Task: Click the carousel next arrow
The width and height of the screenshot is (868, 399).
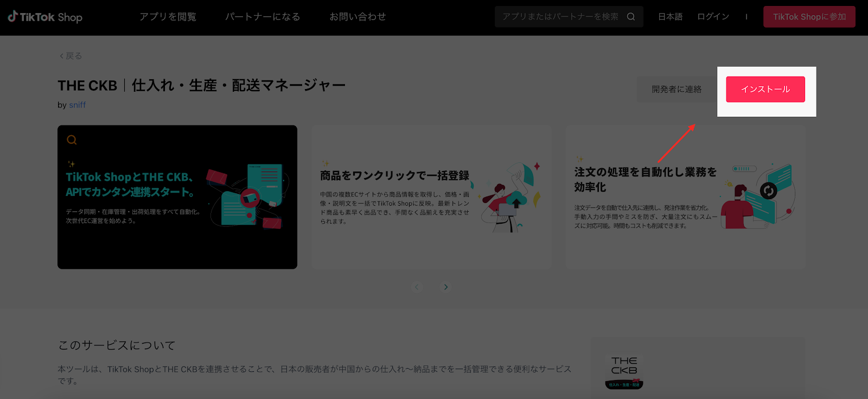Action: pos(446,287)
